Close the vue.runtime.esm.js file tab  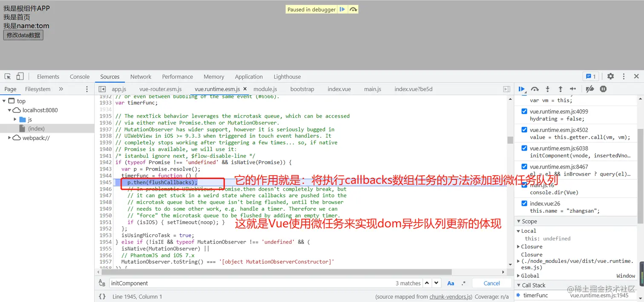point(245,89)
